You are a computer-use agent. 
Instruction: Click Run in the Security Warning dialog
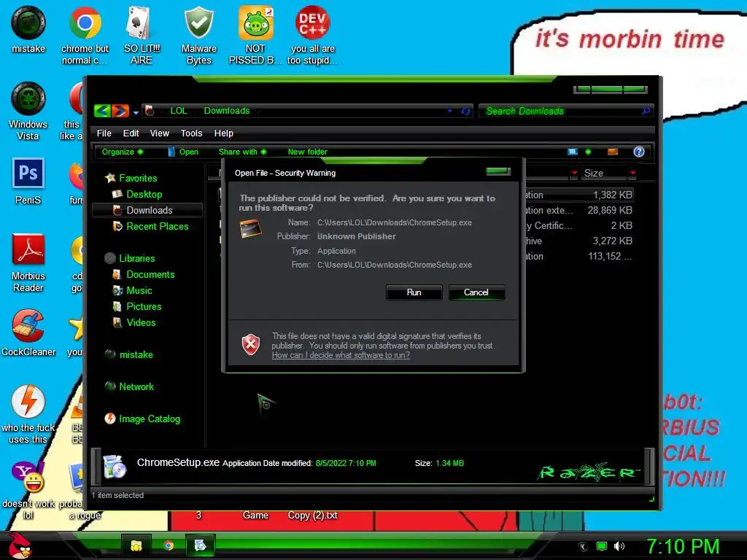point(414,292)
